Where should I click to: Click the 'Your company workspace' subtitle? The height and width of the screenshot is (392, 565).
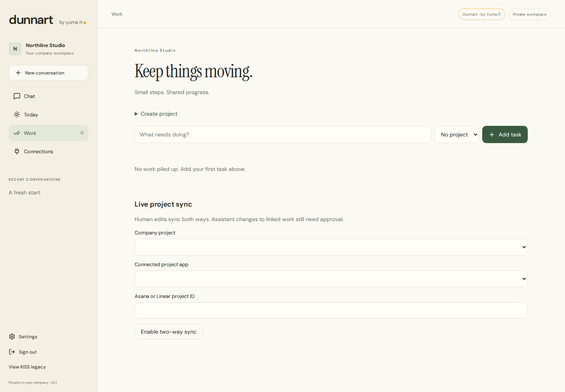click(50, 53)
